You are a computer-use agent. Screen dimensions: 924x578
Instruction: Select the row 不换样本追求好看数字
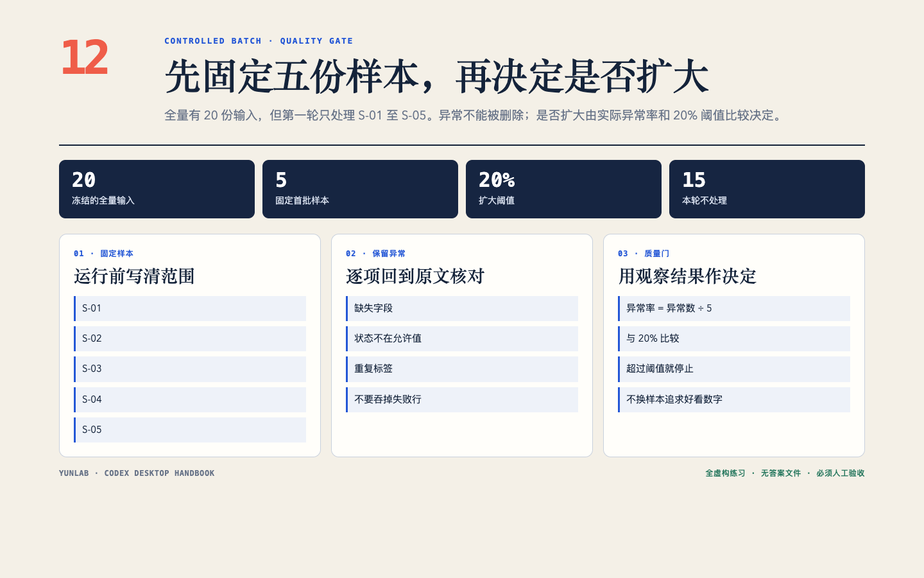734,399
